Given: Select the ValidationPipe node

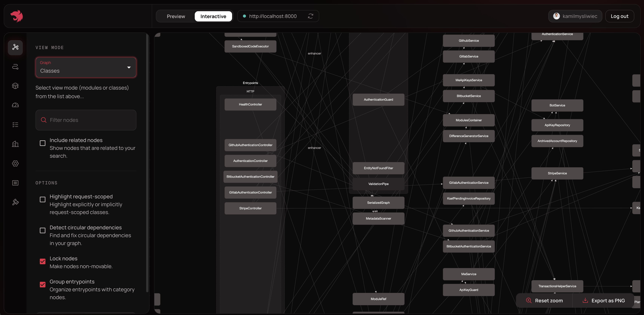Looking at the screenshot, I should pos(378,184).
